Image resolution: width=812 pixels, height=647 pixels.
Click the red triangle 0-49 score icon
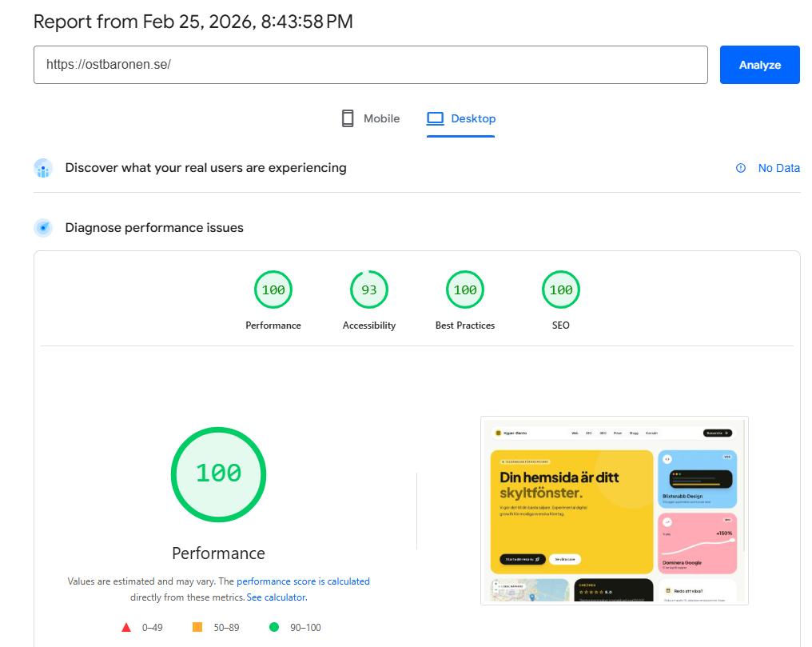pyautogui.click(x=125, y=627)
